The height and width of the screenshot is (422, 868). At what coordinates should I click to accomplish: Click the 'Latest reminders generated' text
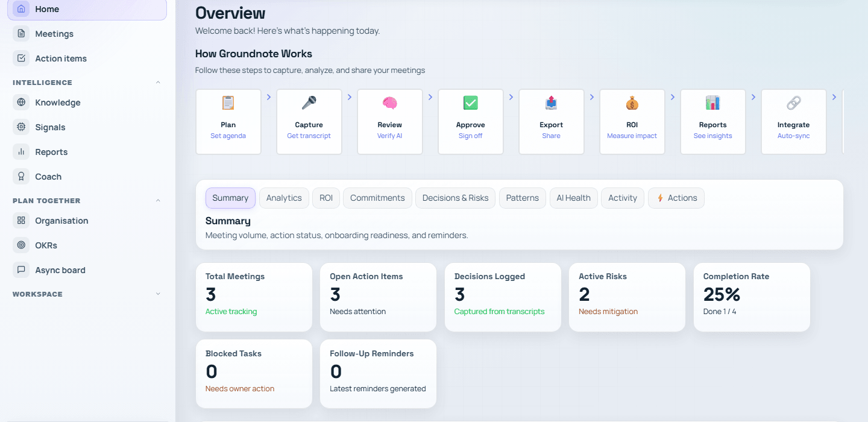[x=378, y=389]
